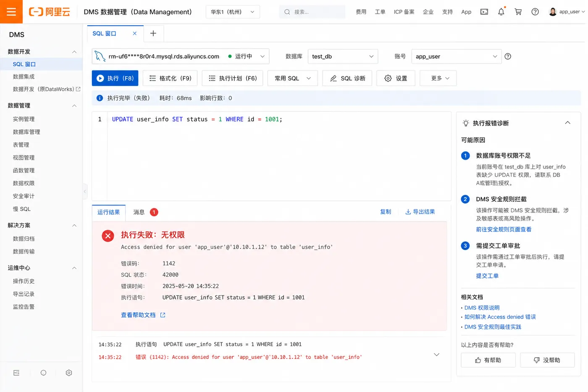Open the hamburger menu at top left
Image resolution: width=588 pixels, height=392 pixels.
[x=11, y=12]
